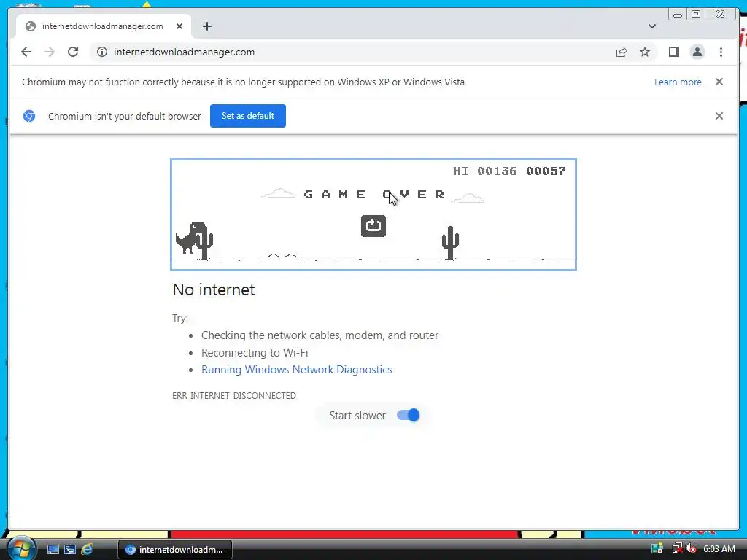The image size is (747, 560).
Task: Click 'Checking the network cables, modem, and router'
Action: (x=320, y=335)
